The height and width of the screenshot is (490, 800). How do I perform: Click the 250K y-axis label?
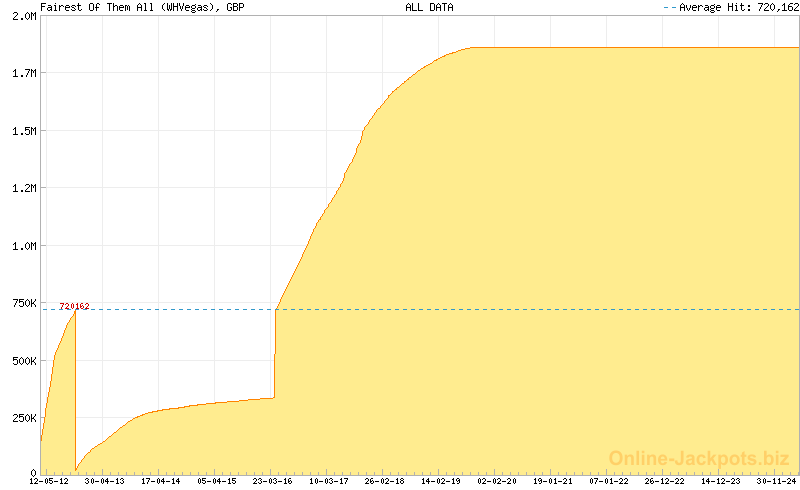pos(22,417)
